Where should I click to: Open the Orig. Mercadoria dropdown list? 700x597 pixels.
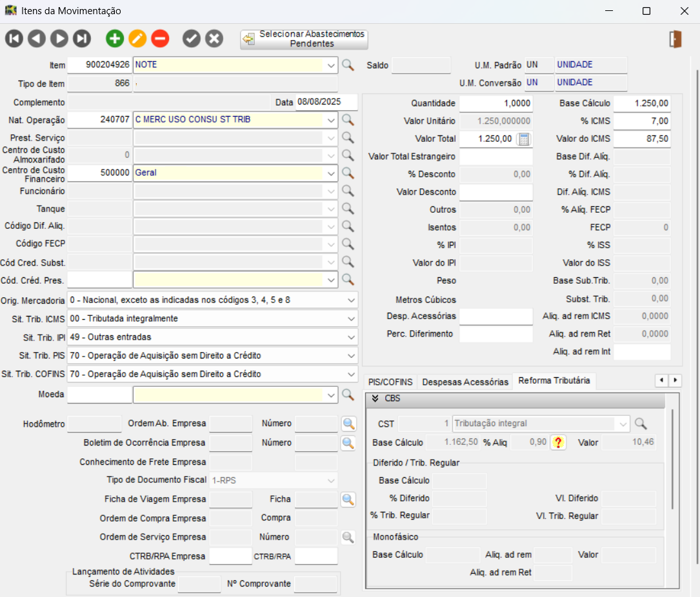(x=350, y=300)
